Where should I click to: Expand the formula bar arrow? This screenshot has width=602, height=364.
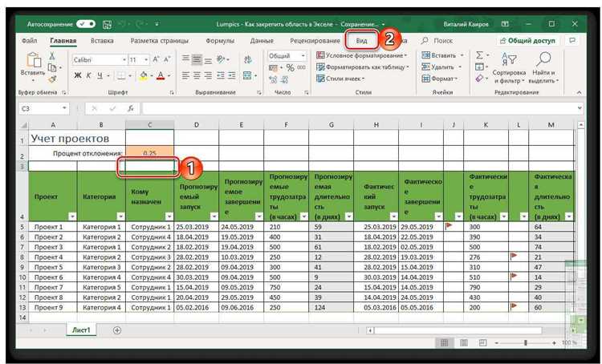580,108
